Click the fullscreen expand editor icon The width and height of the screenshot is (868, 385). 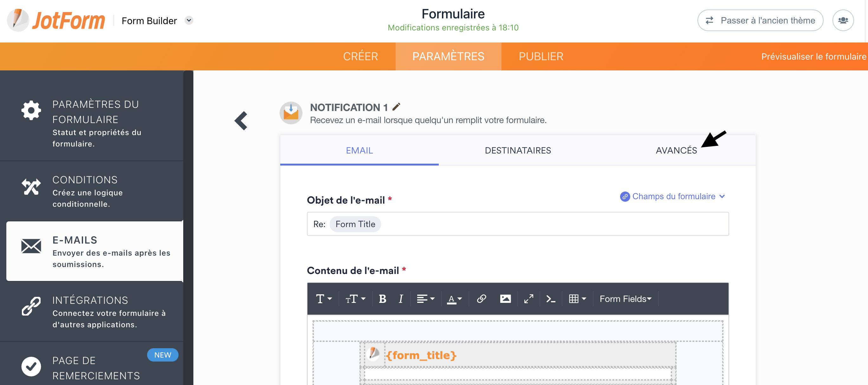point(528,299)
